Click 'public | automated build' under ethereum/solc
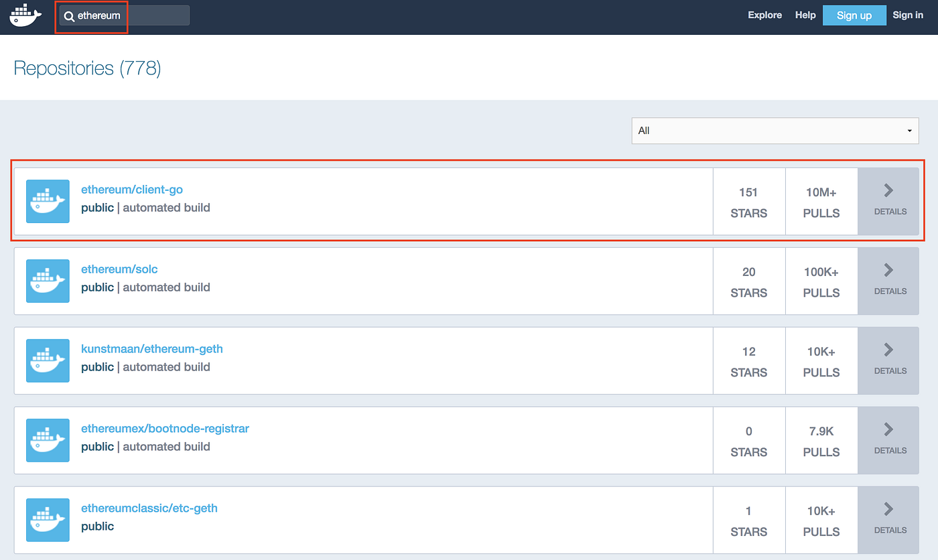The image size is (938, 560). 145,287
